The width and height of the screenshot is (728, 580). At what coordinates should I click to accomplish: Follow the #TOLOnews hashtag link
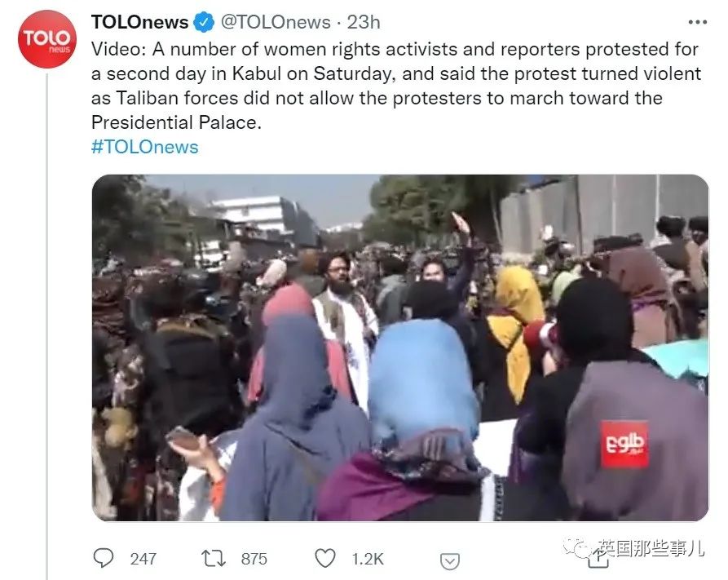pos(145,147)
